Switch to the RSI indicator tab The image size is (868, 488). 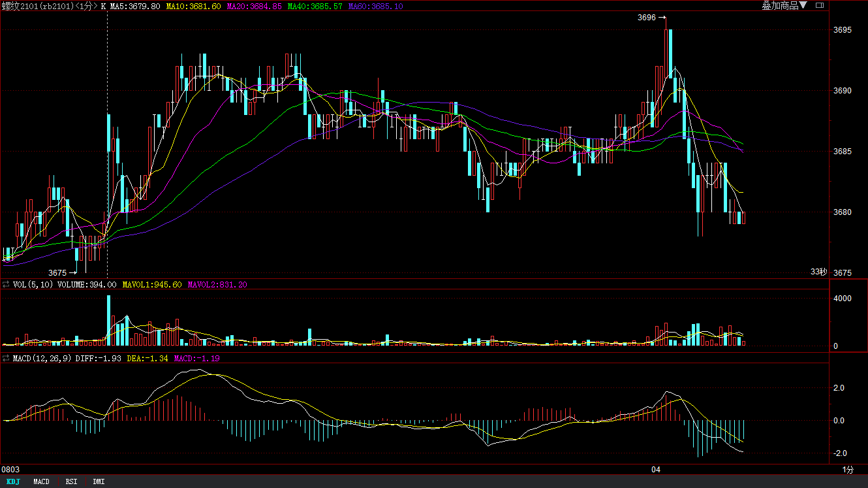(x=71, y=482)
